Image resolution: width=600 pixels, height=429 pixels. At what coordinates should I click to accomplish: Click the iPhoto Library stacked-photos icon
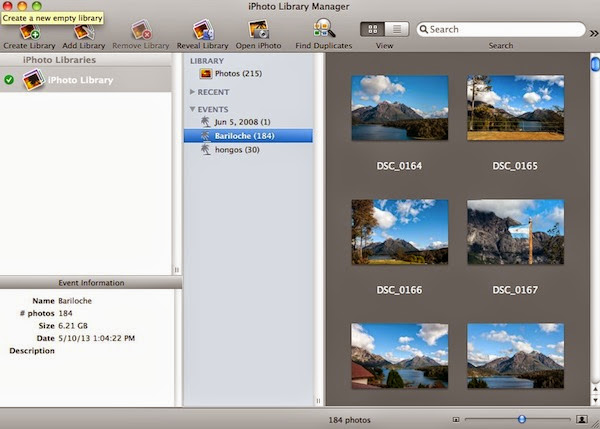click(33, 79)
